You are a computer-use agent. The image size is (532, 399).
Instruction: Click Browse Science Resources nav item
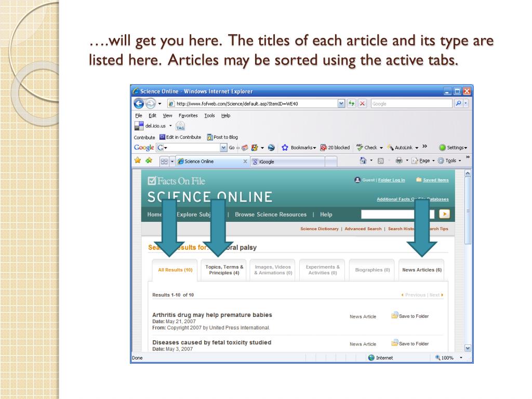pos(270,215)
